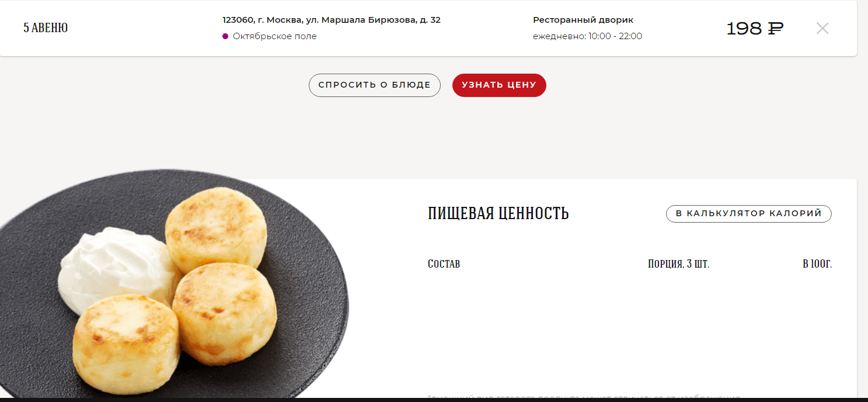Screen dimensions: 868x402
Task: Click the Ресторанный дворик label
Action: [583, 20]
